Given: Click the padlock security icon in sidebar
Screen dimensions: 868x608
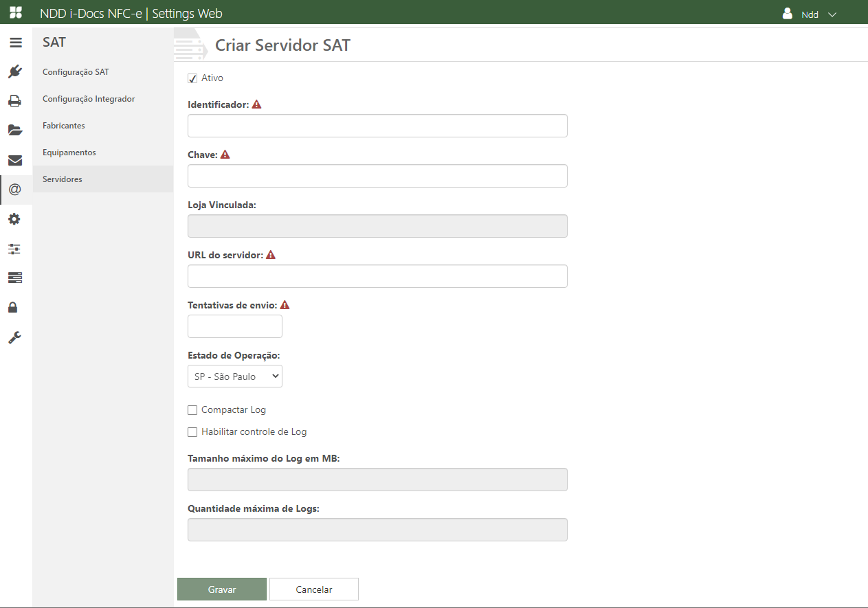Looking at the screenshot, I should [x=15, y=307].
